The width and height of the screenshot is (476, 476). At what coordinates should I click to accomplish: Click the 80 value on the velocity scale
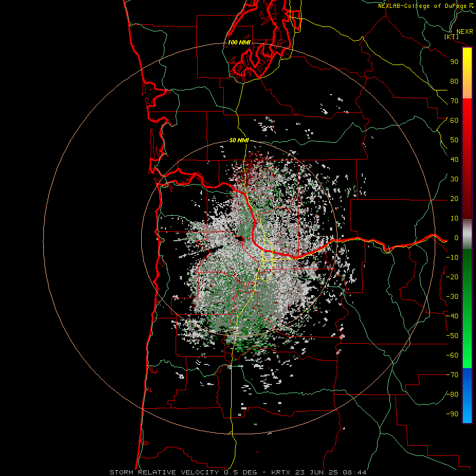coord(454,81)
